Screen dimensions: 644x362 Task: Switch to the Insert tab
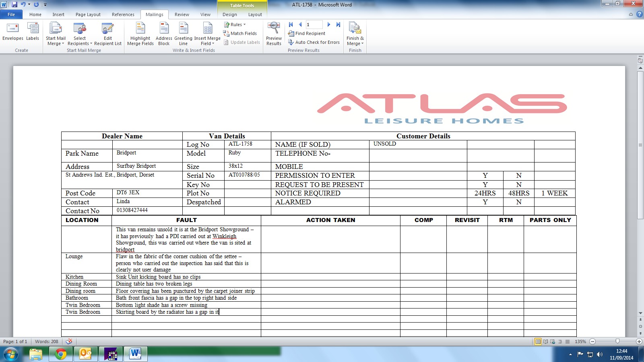point(58,14)
